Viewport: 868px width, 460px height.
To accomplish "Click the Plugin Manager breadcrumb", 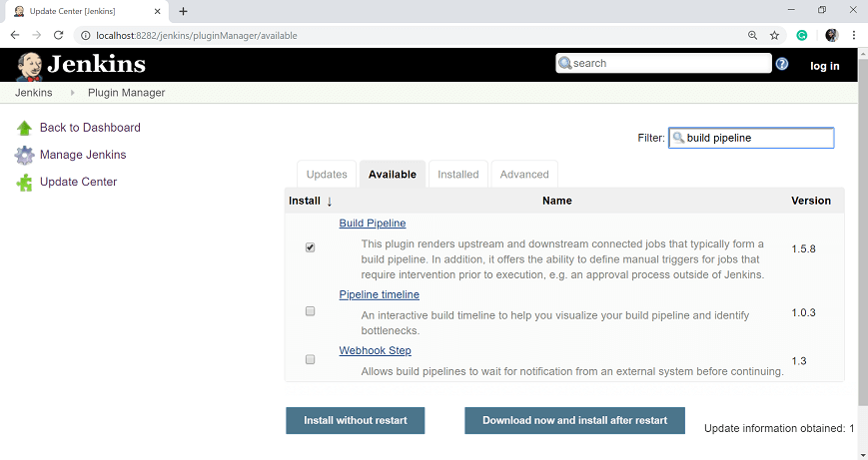I will coord(126,93).
